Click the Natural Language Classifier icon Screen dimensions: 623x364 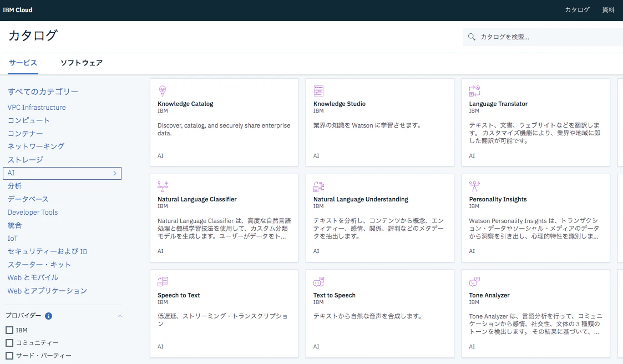click(x=163, y=186)
